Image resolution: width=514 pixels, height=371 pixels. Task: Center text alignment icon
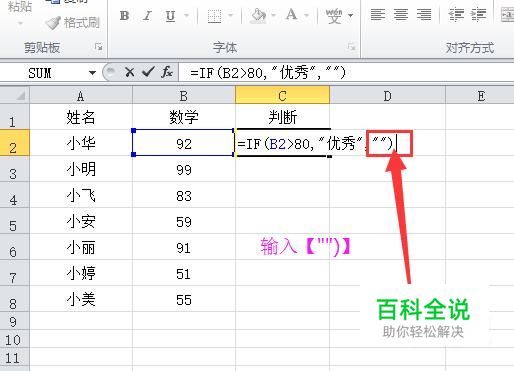point(400,15)
